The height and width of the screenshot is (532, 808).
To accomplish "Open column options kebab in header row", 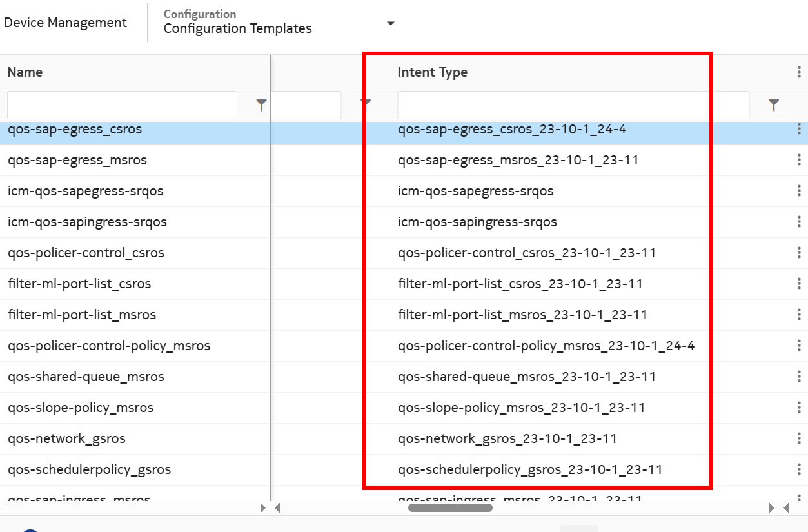I will pyautogui.click(x=799, y=72).
